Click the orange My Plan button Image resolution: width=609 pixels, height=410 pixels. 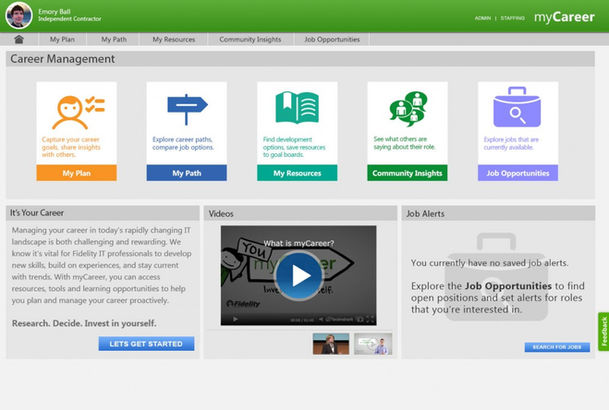[x=77, y=173]
